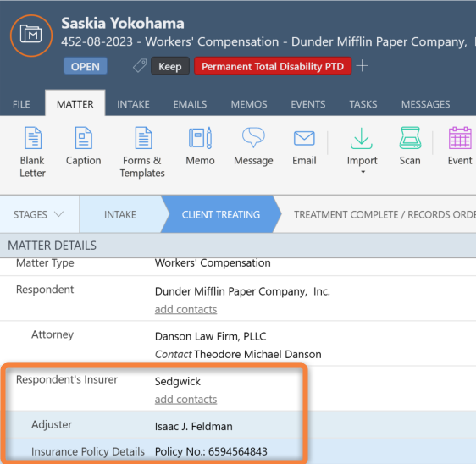
Task: Click the Adjuster field label
Action: [52, 424]
